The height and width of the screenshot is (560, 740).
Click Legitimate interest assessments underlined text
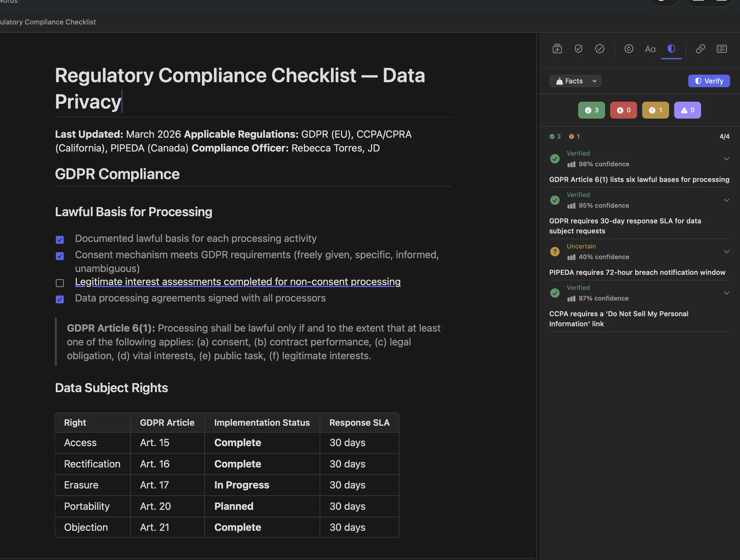coord(238,282)
